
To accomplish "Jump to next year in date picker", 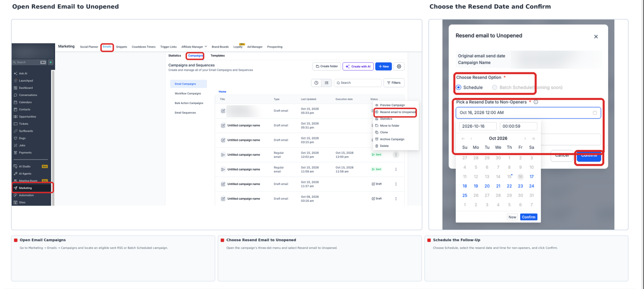I will pyautogui.click(x=533, y=138).
